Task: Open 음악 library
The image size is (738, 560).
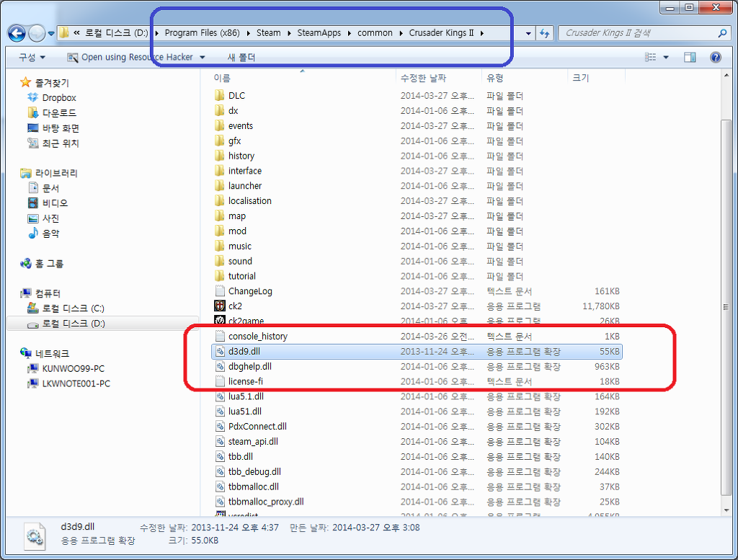Action: pyautogui.click(x=50, y=234)
